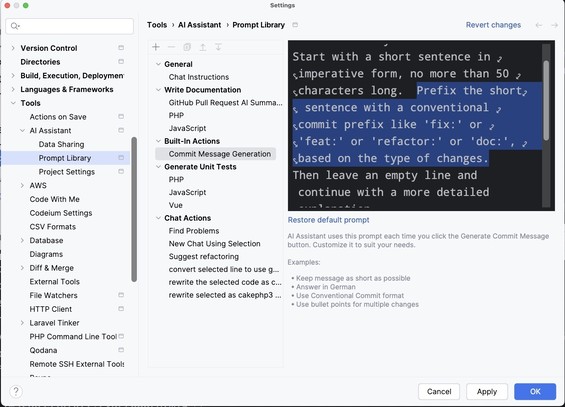Click the prompt editor vertical scrollbar
Viewport: 565px width, 407px height.
pos(546,100)
